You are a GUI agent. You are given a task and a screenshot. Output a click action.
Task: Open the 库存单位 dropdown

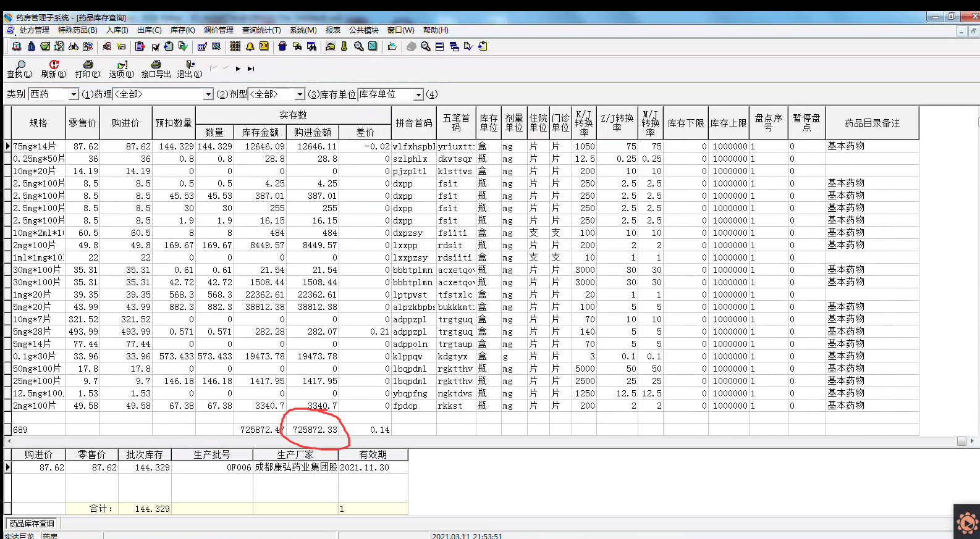pyautogui.click(x=418, y=94)
